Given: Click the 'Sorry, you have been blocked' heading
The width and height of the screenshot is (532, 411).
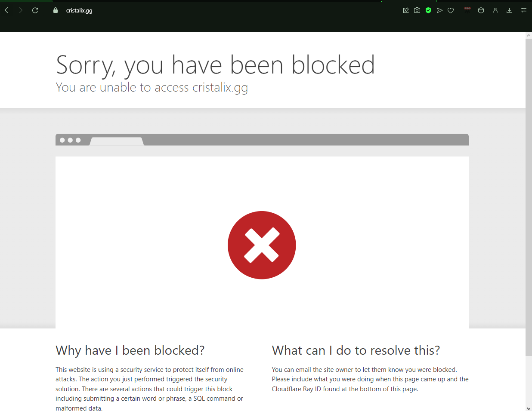Looking at the screenshot, I should [x=215, y=65].
